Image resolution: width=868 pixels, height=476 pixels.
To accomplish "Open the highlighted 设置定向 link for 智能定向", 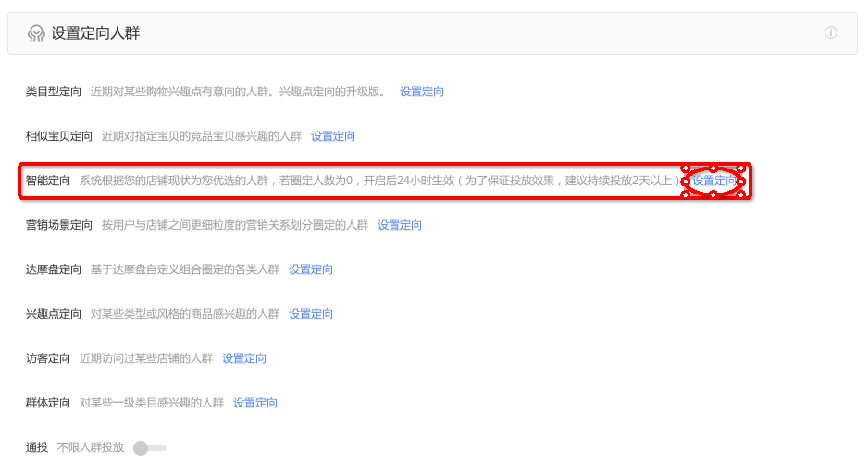I will coord(713,181).
